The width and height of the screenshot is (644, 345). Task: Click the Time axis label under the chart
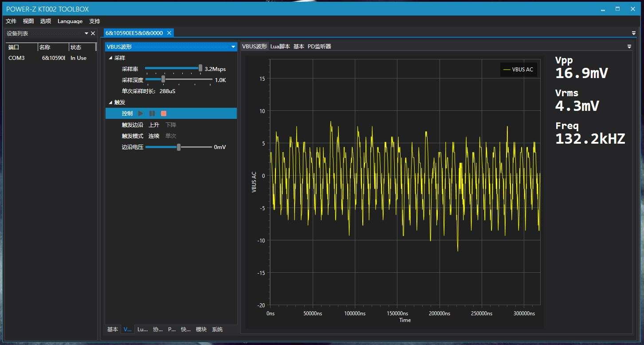pos(405,320)
